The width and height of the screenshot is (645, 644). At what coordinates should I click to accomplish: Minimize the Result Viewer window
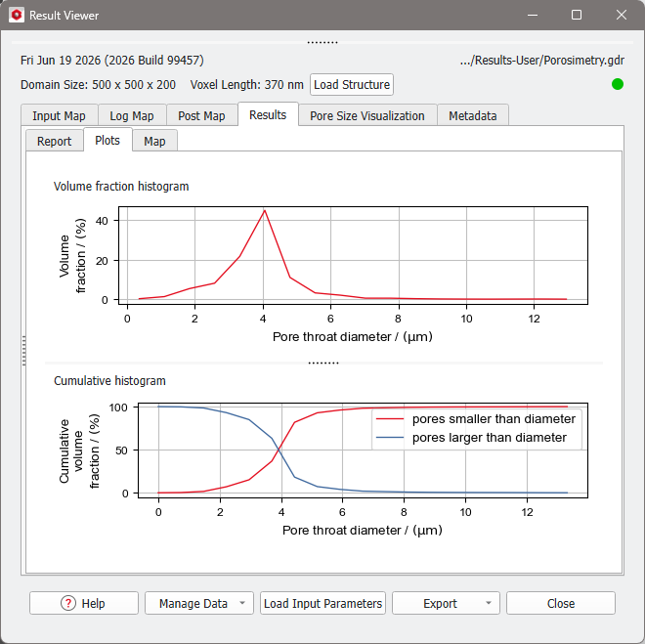[x=533, y=16]
